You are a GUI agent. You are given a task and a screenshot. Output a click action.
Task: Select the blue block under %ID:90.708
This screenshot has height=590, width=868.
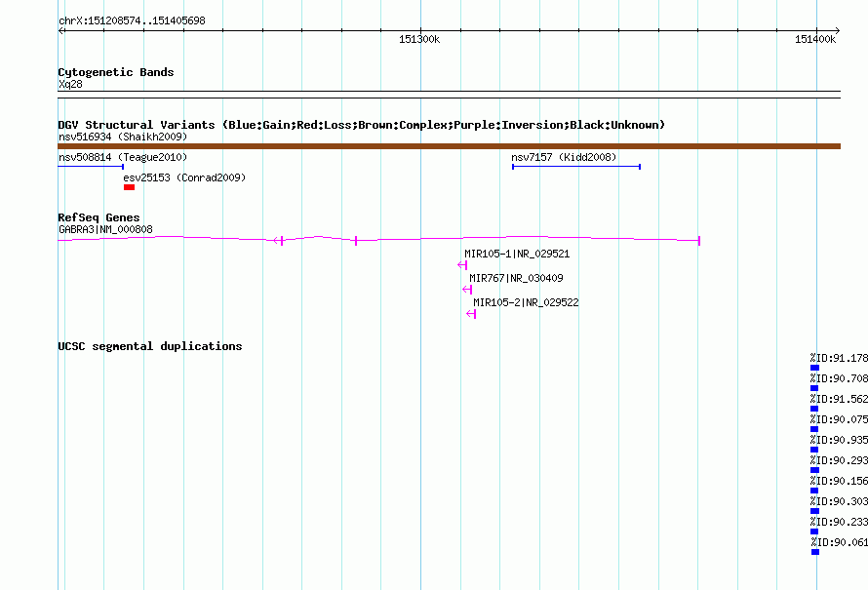tap(813, 388)
